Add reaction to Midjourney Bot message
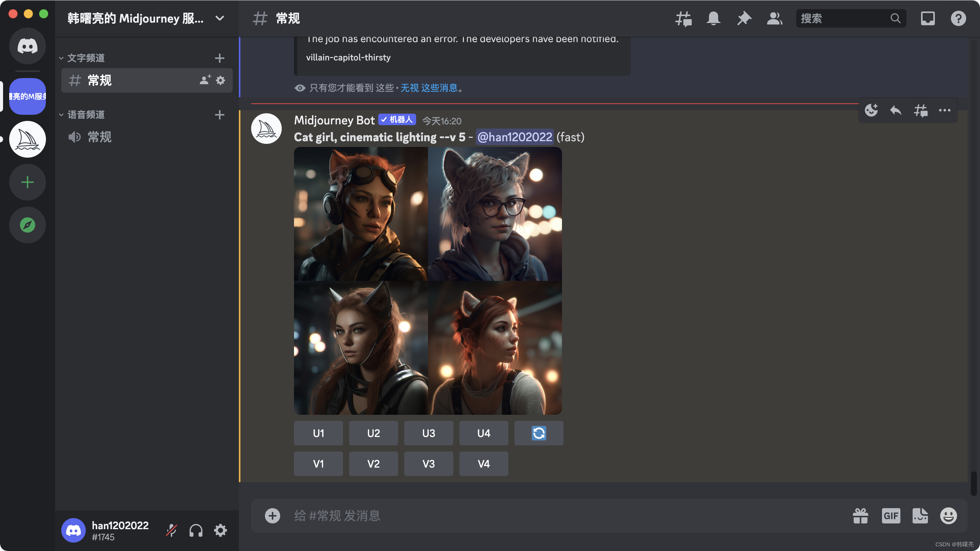This screenshot has height=551, width=980. click(x=871, y=111)
